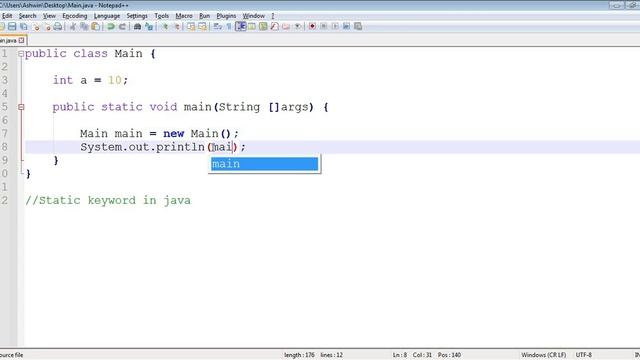Click the Save All toolbar icon
The image size is (640, 360).
point(24,27)
